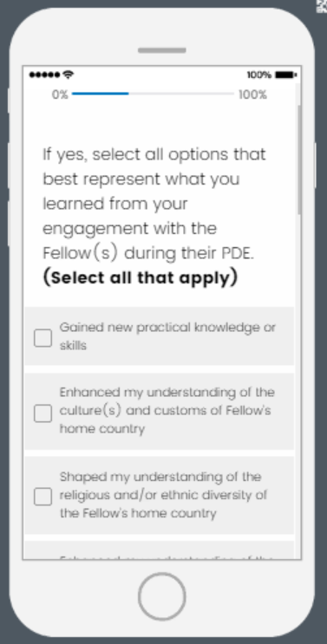
Task: Click the battery '100%' status text
Action: [258, 75]
